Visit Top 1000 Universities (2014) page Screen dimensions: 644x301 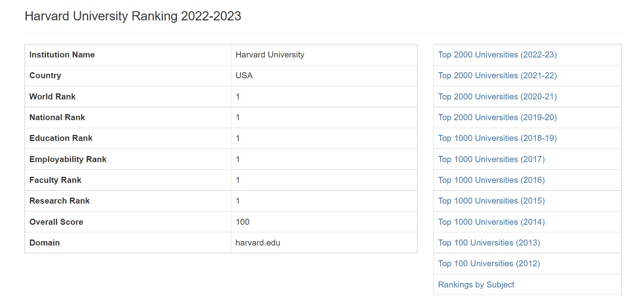491,222
